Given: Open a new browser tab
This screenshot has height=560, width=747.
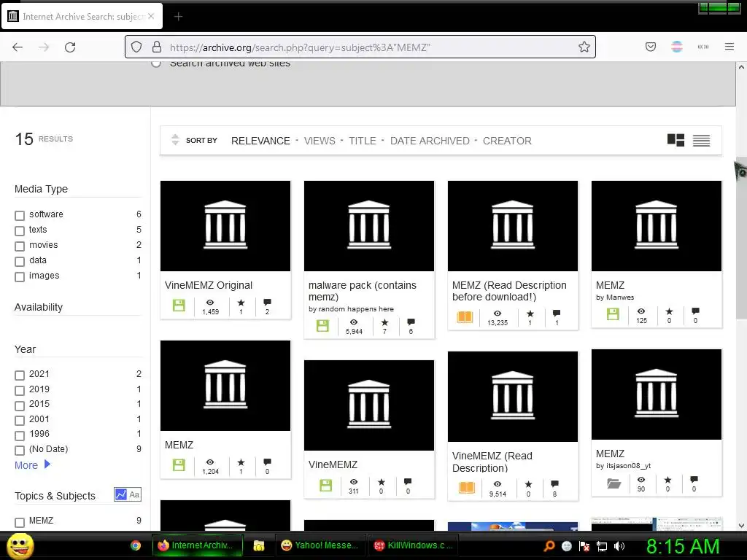Looking at the screenshot, I should [178, 17].
